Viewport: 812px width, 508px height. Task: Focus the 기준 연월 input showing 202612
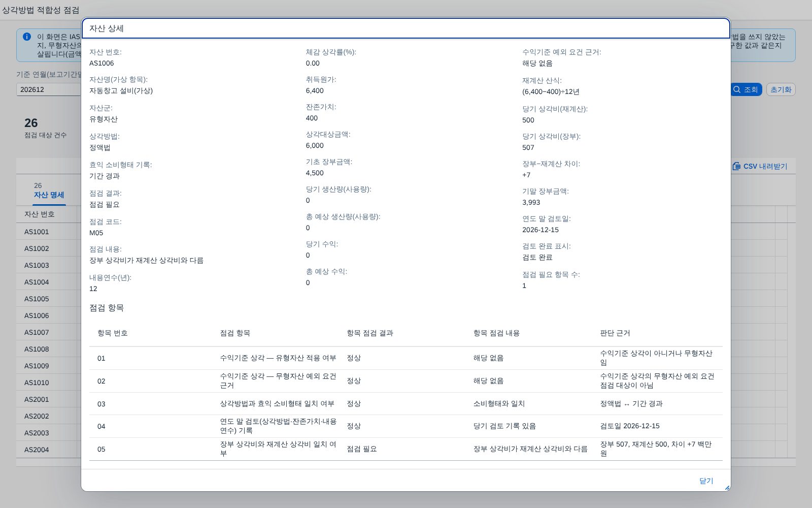click(x=49, y=89)
